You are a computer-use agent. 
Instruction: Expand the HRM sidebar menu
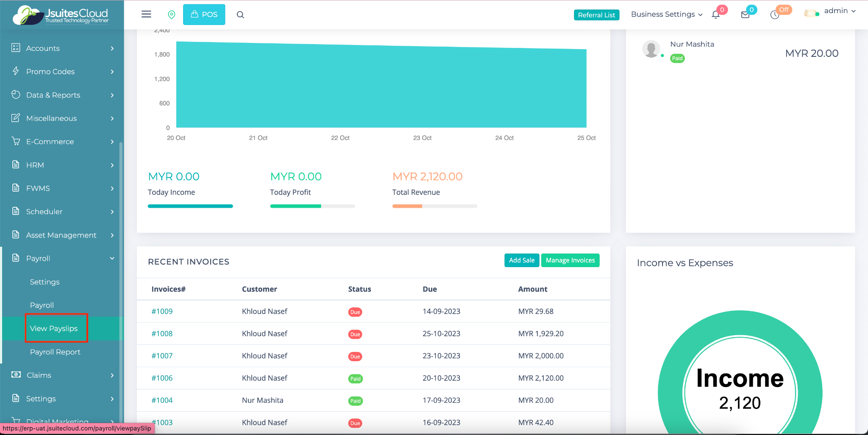click(62, 165)
